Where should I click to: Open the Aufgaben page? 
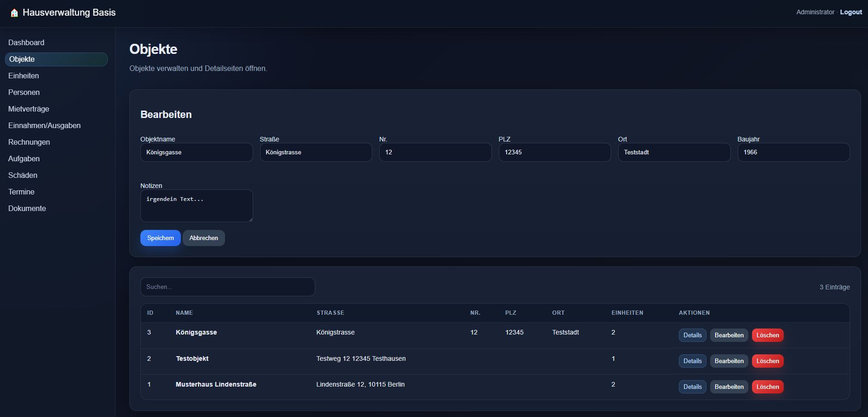pyautogui.click(x=24, y=159)
